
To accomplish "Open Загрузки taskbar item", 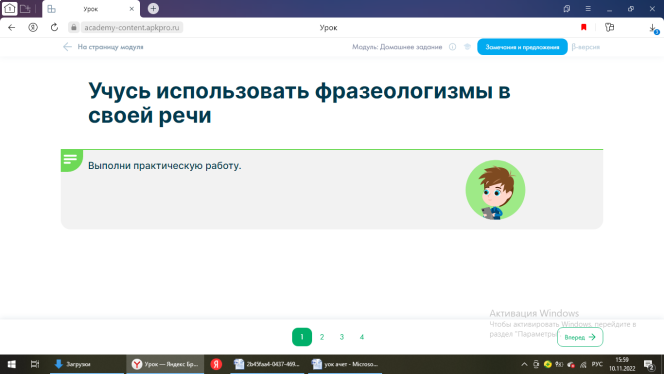I will pos(87,364).
